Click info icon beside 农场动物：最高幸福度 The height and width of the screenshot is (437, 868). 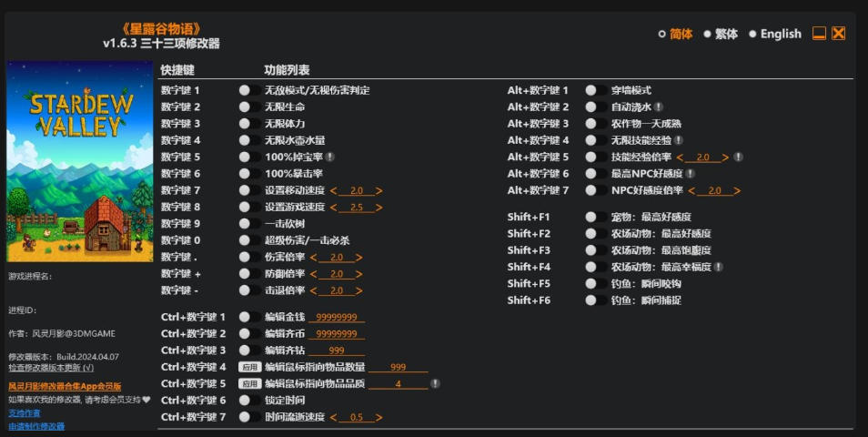point(718,267)
